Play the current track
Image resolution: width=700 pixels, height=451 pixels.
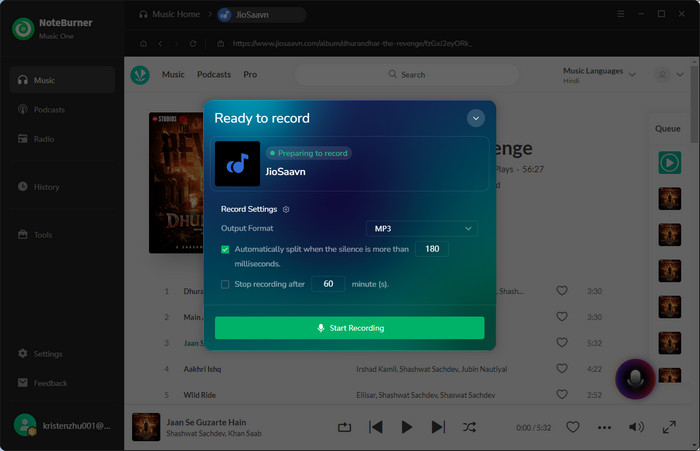tap(406, 427)
